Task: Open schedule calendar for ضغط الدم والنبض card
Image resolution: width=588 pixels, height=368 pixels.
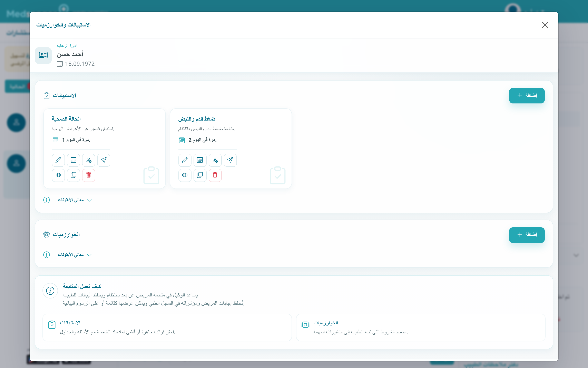Action: [x=200, y=160]
